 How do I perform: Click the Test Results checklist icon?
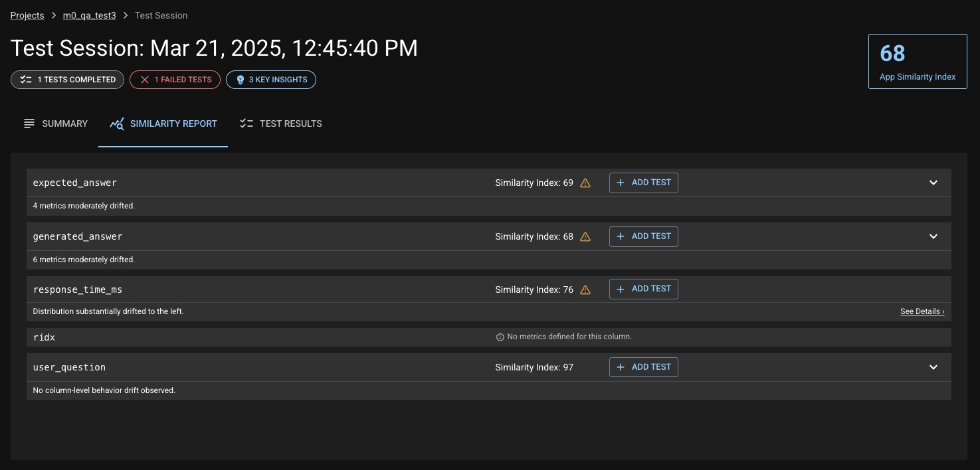coord(246,123)
